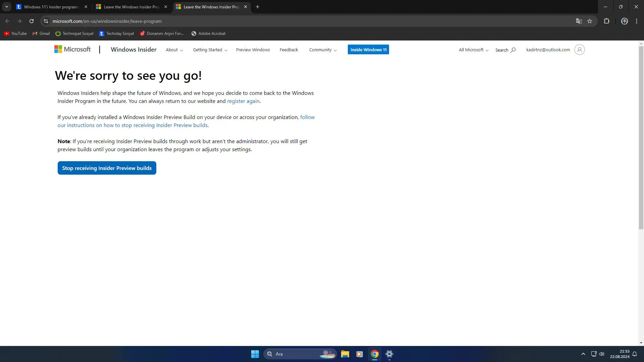The image size is (644, 362).
Task: Click the Inside Windows 11 button
Action: pyautogui.click(x=368, y=50)
